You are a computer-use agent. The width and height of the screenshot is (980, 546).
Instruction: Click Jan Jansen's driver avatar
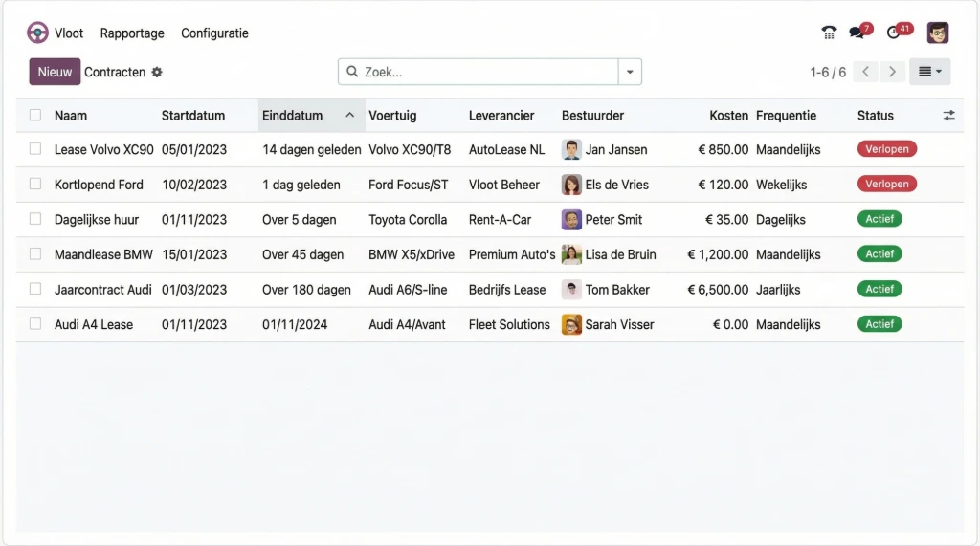pyautogui.click(x=571, y=150)
